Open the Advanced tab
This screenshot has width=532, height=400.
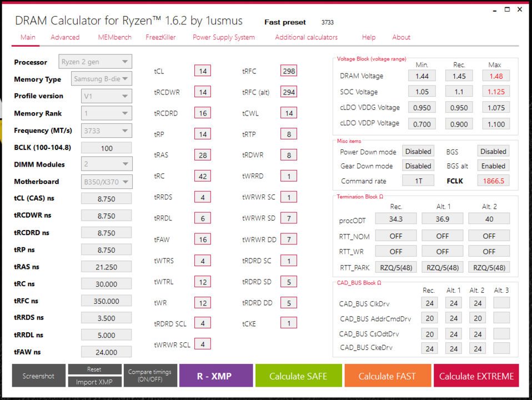point(65,37)
